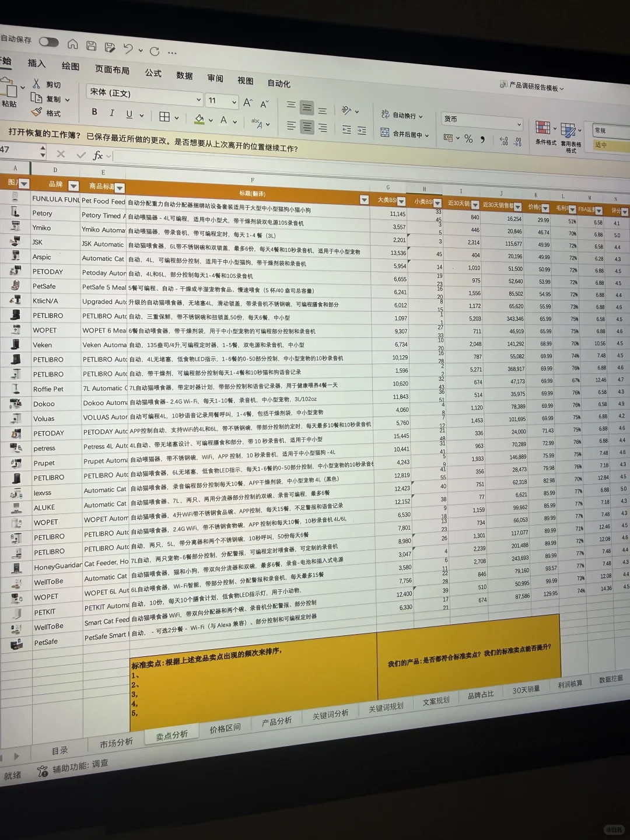Switch to the 价格区间 sheet tab

[225, 728]
